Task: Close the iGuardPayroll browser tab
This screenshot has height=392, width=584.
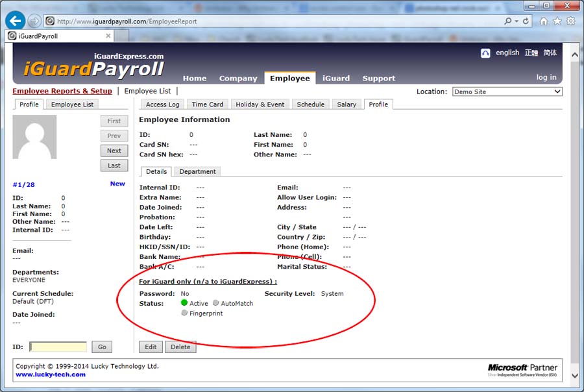Action: click(x=108, y=36)
